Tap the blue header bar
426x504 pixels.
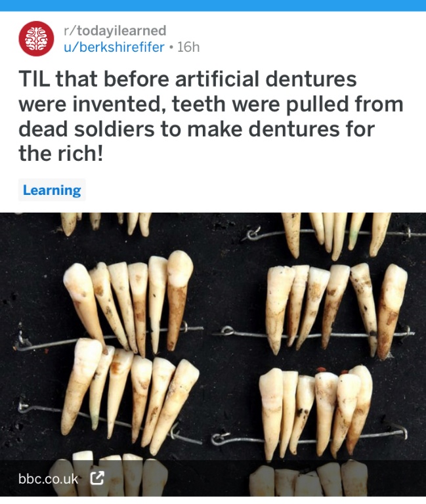pos(213,5)
